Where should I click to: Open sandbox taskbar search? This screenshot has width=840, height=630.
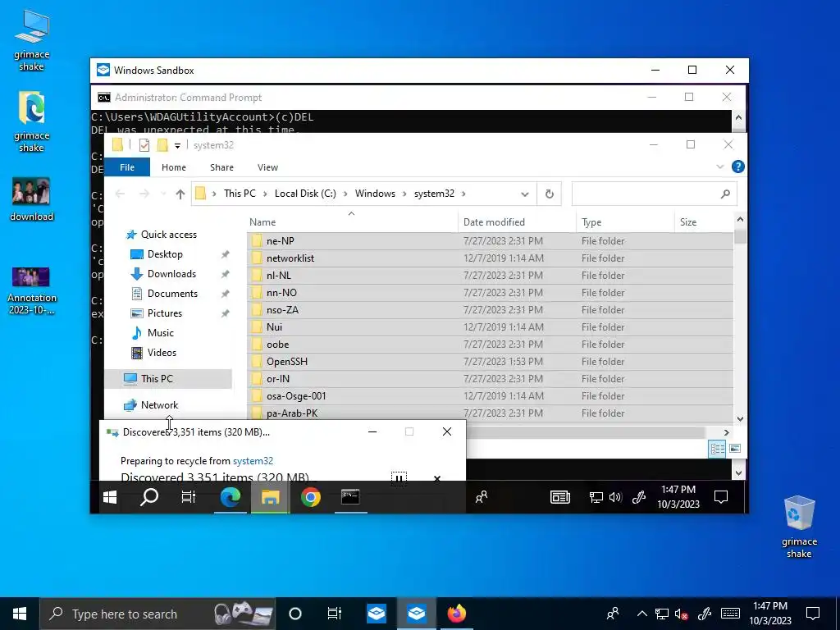149,497
